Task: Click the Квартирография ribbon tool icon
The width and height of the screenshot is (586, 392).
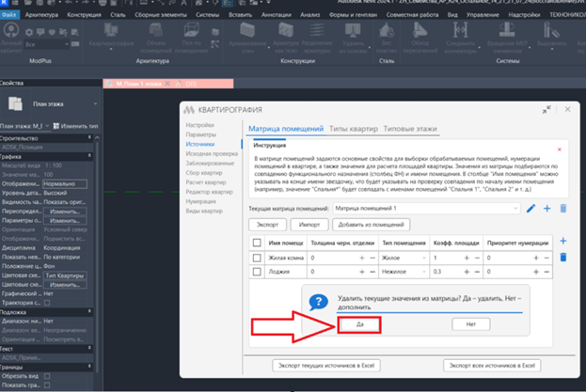Action: pyautogui.click(x=111, y=30)
